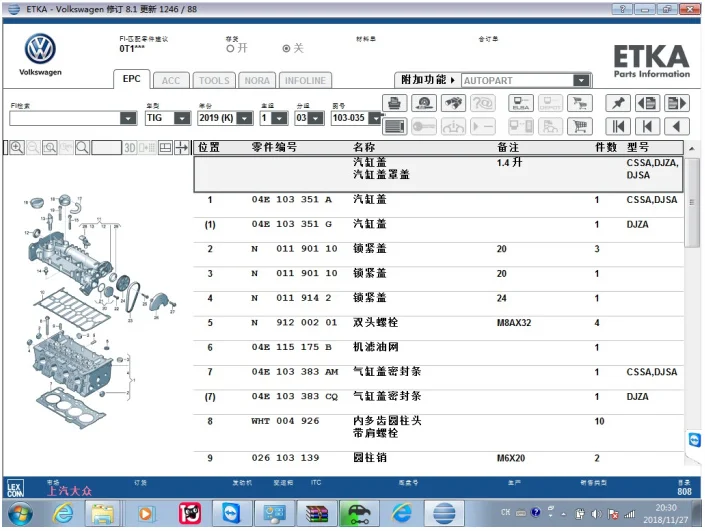705x531 pixels.
Task: Click the FI search input field
Action: click(65, 118)
